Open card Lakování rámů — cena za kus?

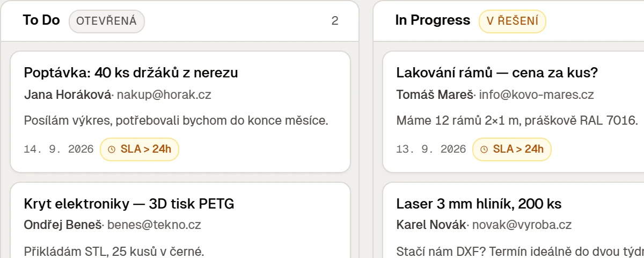pos(513,112)
